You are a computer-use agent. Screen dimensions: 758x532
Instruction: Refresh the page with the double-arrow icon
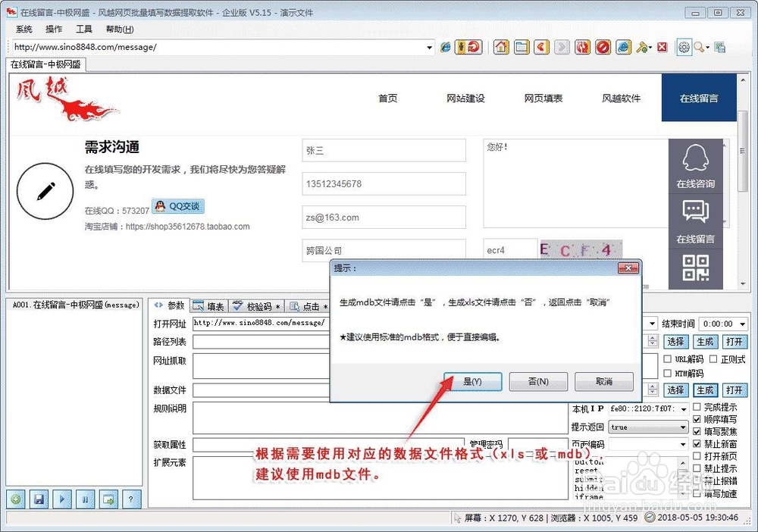pyautogui.click(x=582, y=47)
